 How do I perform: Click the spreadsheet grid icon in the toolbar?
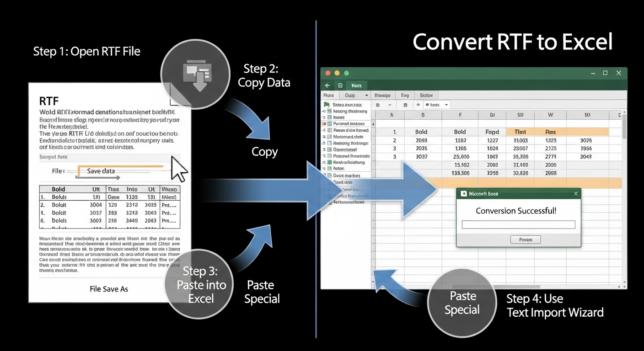click(x=405, y=105)
